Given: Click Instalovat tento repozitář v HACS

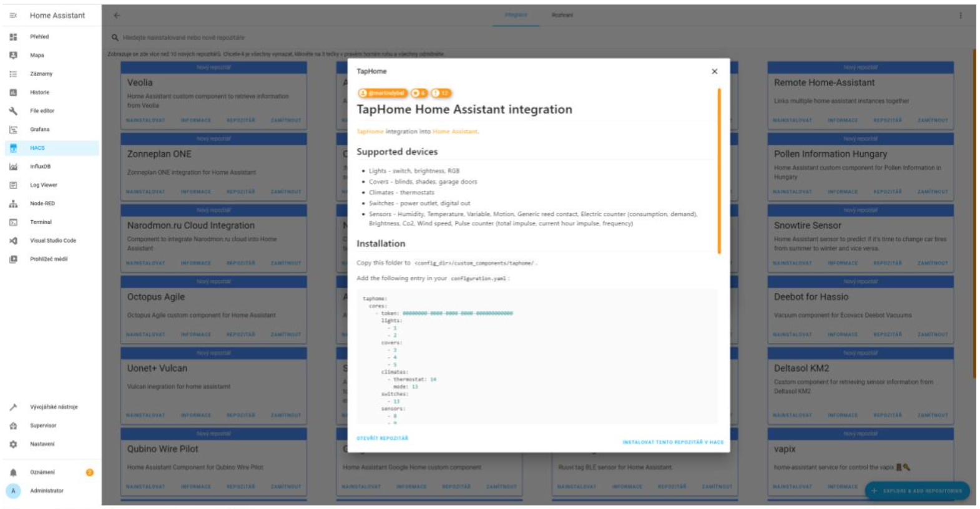Looking at the screenshot, I should [672, 442].
